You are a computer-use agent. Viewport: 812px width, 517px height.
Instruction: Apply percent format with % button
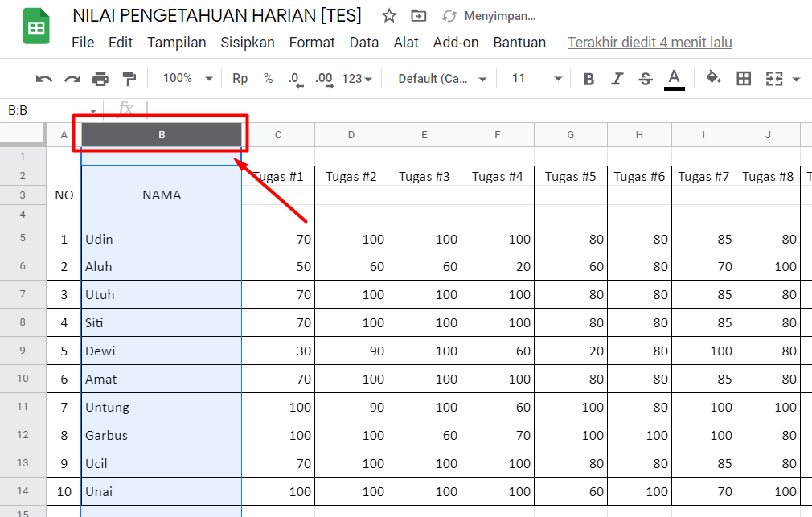pos(268,79)
